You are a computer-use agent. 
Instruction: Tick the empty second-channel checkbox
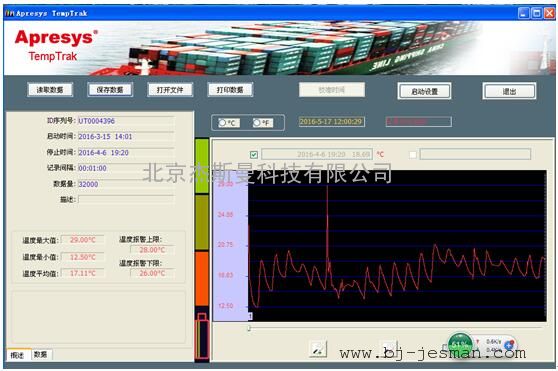tap(413, 154)
